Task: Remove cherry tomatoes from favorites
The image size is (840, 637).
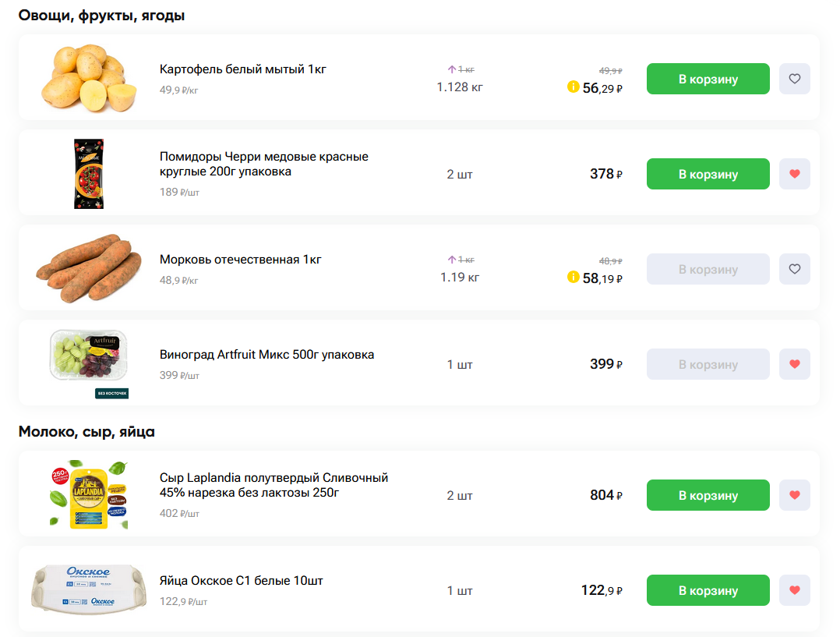Action: tap(794, 174)
